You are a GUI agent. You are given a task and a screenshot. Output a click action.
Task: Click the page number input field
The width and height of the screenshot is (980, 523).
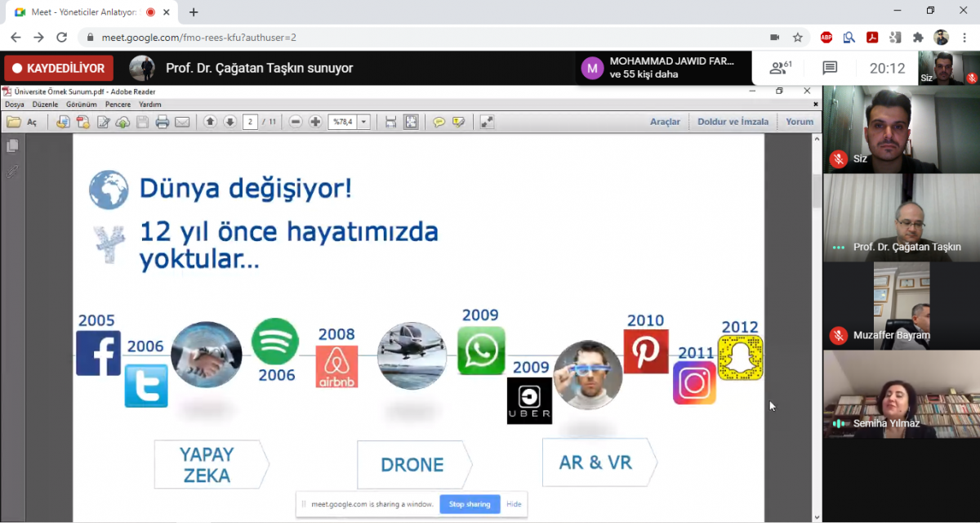pyautogui.click(x=250, y=122)
